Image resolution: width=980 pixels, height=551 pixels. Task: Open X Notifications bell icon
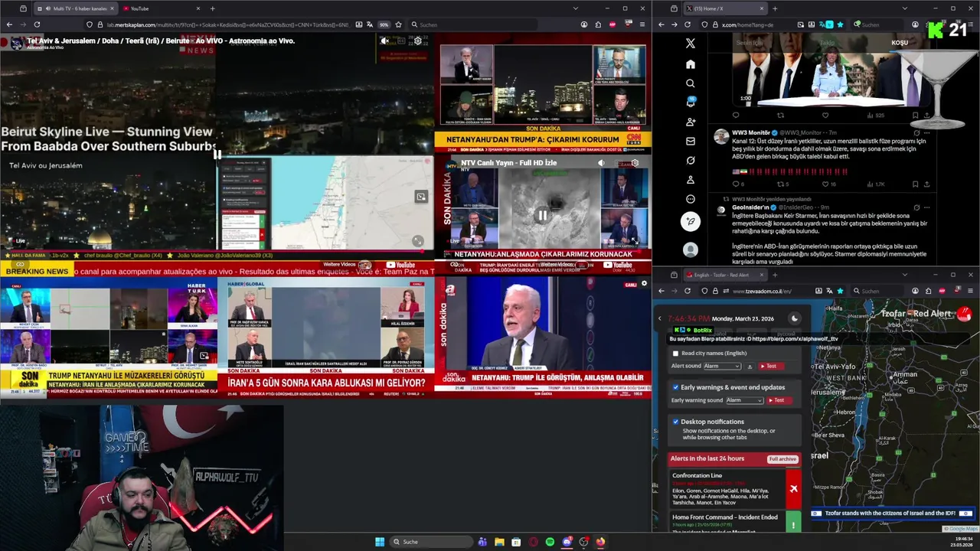point(690,103)
